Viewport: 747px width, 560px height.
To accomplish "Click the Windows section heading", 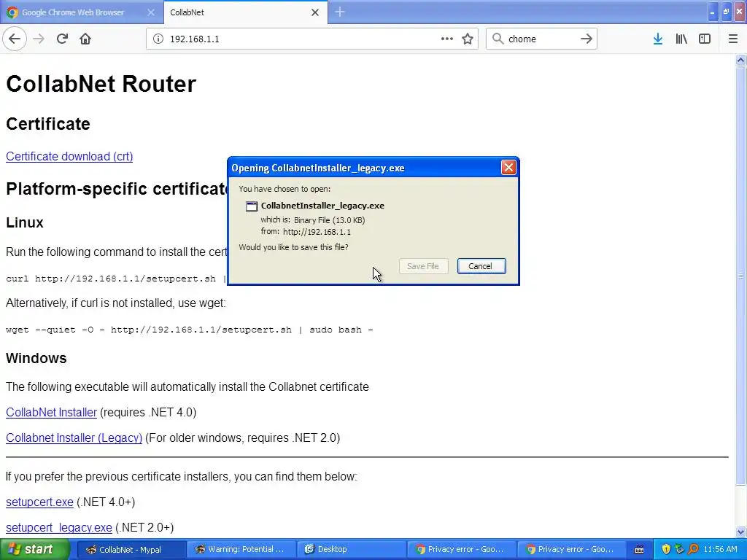I will coord(36,358).
